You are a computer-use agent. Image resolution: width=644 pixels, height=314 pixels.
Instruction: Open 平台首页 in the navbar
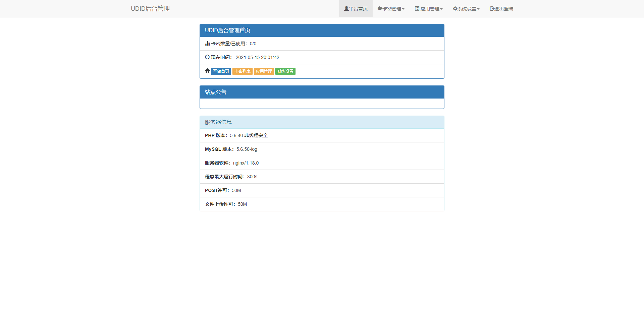click(356, 9)
